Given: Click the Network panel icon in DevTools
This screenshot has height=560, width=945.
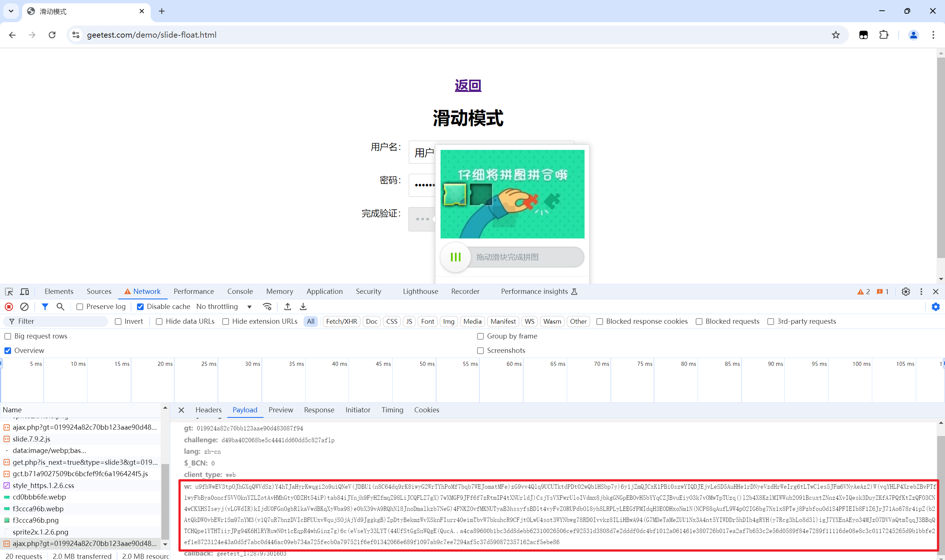Looking at the screenshot, I should pyautogui.click(x=147, y=291).
